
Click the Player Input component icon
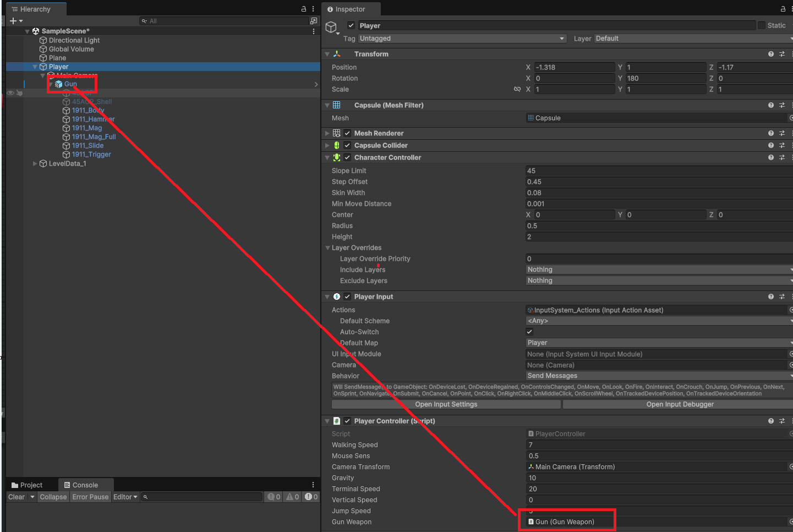(337, 297)
